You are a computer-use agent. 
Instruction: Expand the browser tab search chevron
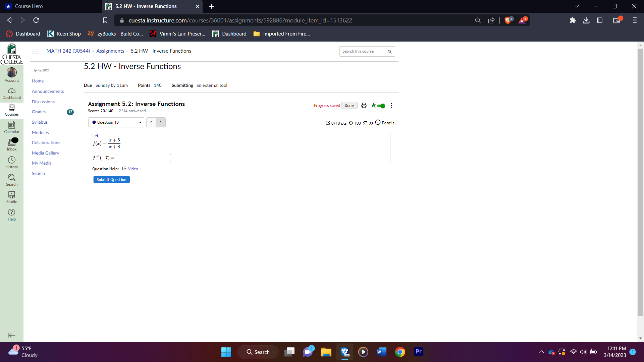[x=577, y=6]
